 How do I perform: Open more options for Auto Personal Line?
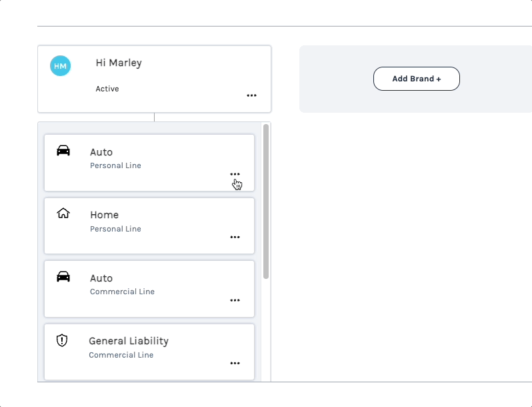[235, 174]
